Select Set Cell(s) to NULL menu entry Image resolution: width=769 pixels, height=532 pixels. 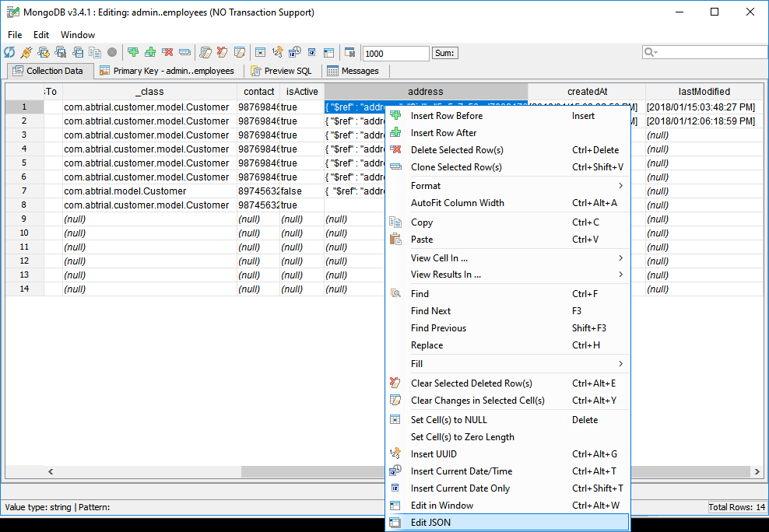(x=509, y=420)
